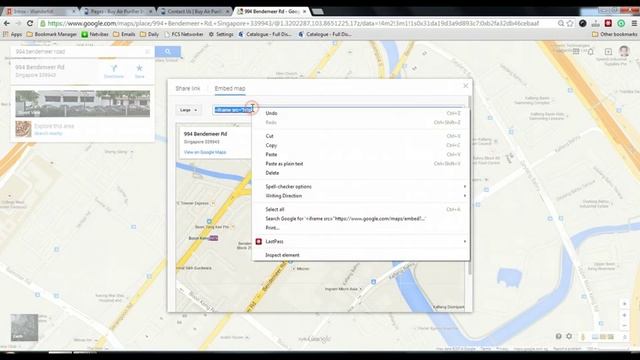
Task: Choose Print from the context menu
Action: click(x=361, y=228)
